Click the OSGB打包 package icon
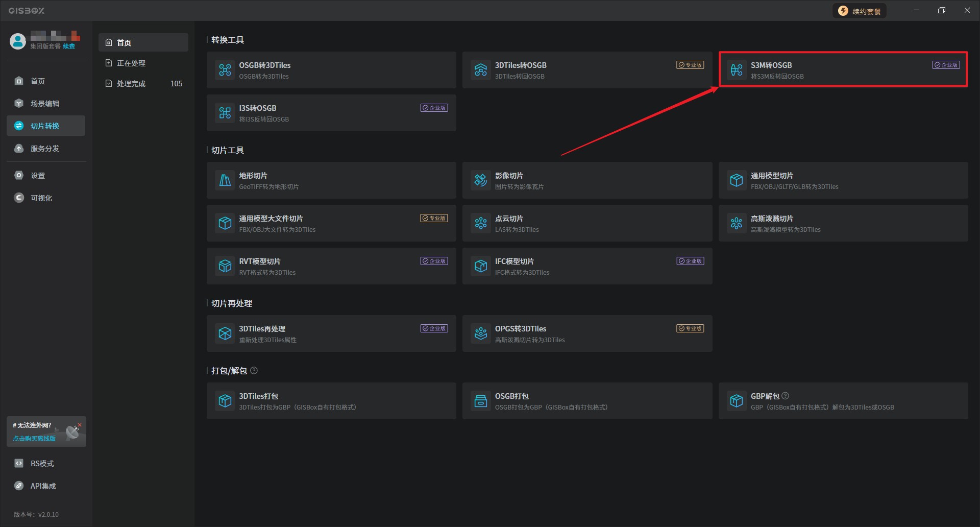Image resolution: width=980 pixels, height=527 pixels. 481,401
